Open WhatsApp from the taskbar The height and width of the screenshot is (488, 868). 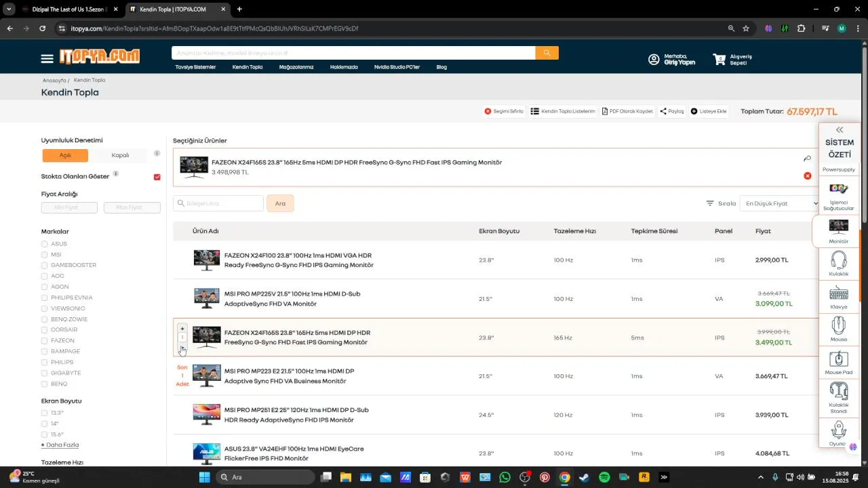[505, 477]
